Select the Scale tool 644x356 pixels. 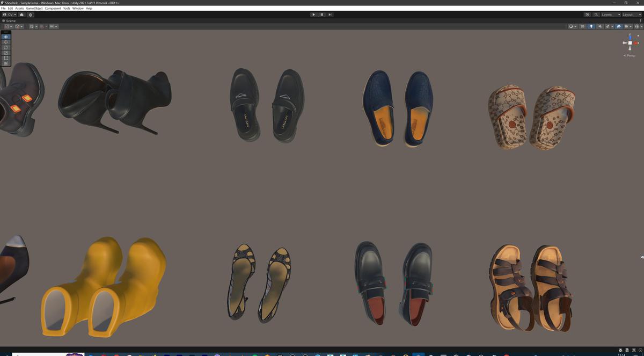tap(5, 53)
